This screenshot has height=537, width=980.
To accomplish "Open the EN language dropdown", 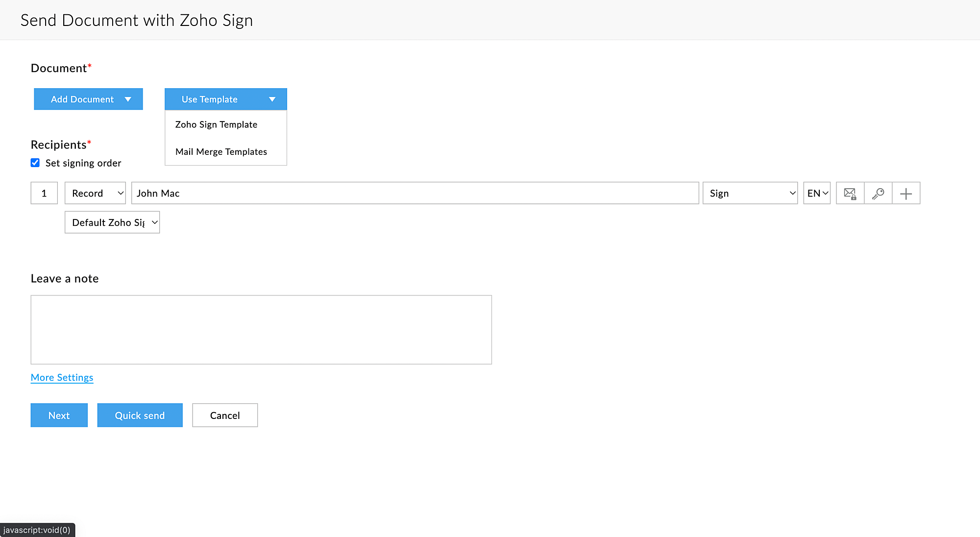I will [x=817, y=194].
